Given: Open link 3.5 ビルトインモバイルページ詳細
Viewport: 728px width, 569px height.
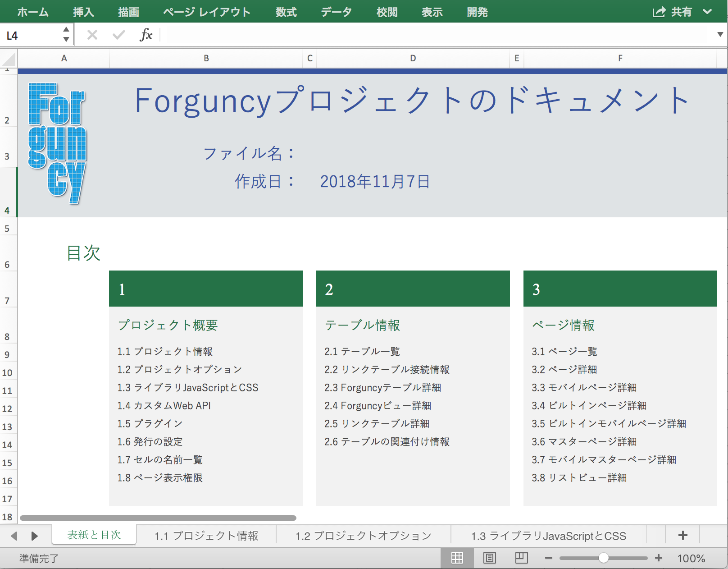Looking at the screenshot, I should [609, 423].
